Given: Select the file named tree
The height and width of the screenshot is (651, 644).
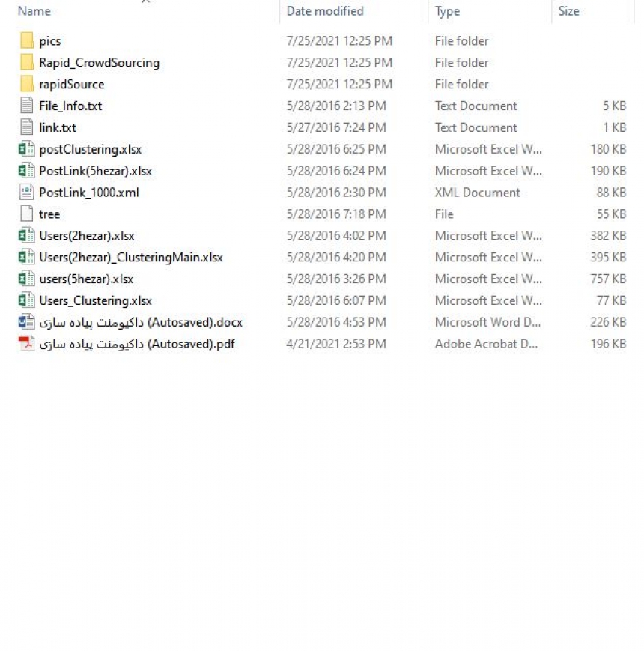Looking at the screenshot, I should tap(49, 214).
